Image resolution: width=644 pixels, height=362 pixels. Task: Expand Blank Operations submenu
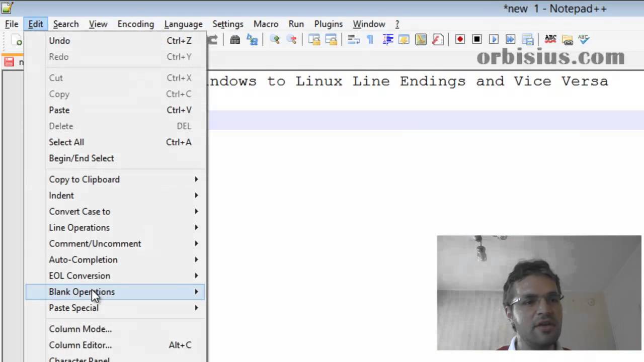click(115, 292)
